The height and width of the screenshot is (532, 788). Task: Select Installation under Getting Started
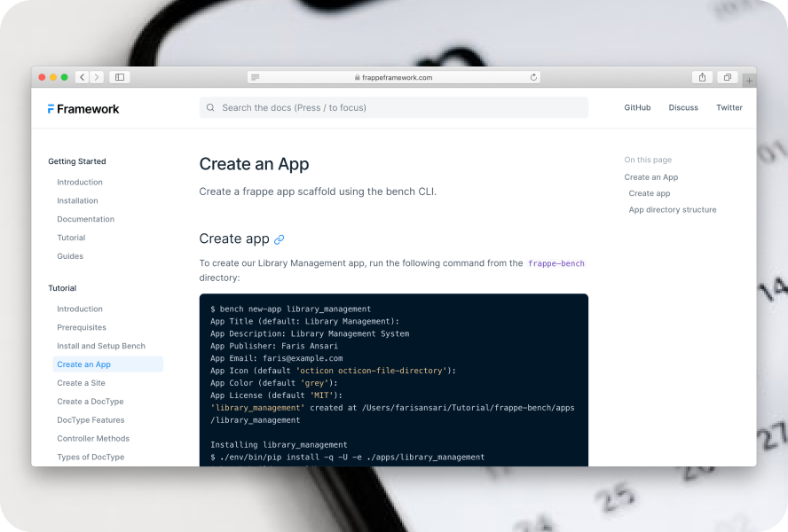[x=77, y=200]
